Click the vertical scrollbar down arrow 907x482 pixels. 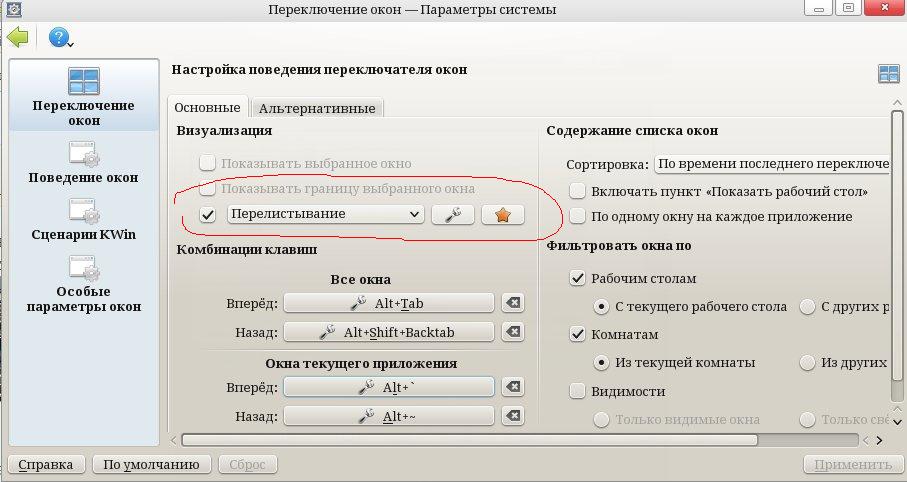tap(897, 422)
